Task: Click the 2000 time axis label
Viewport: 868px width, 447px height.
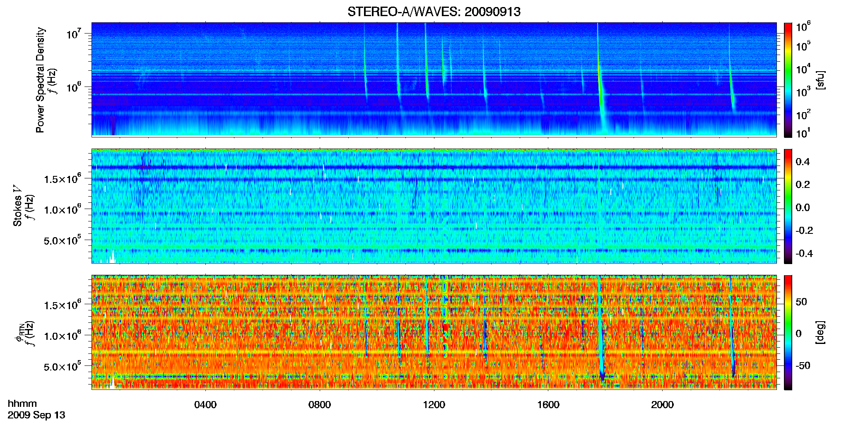Action: [x=662, y=405]
